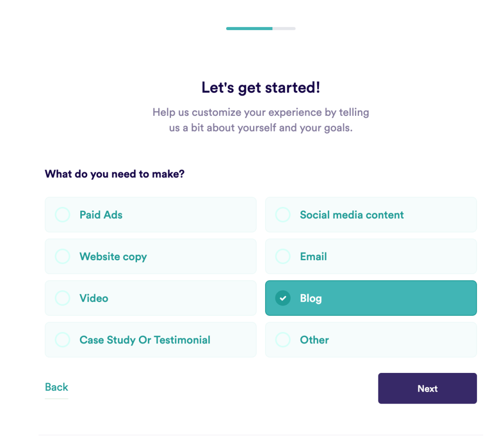The height and width of the screenshot is (437, 504).
Task: Pick the Email option label
Action: tap(313, 257)
